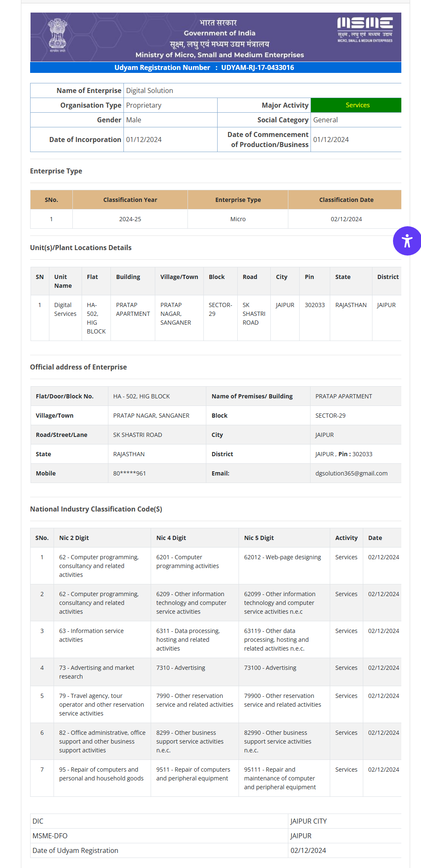Viewport: 421px width, 868px height.
Task: Click the JAIPUR CITY DIC value
Action: click(x=308, y=821)
